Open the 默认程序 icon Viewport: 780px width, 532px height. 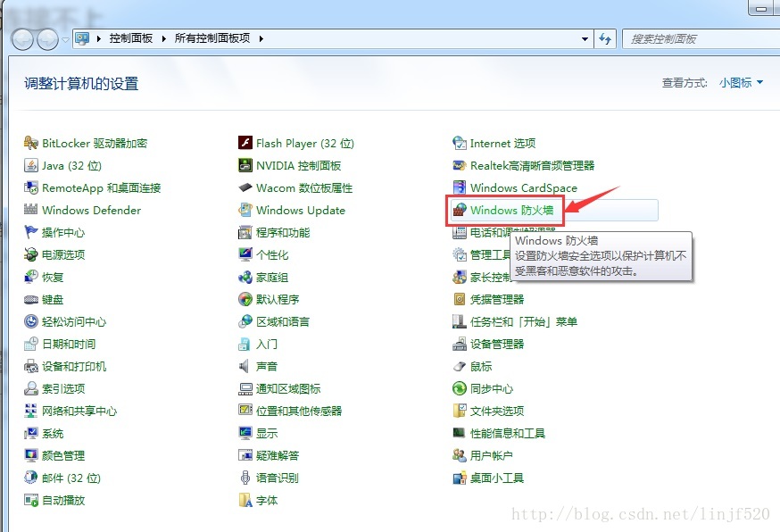click(x=245, y=299)
